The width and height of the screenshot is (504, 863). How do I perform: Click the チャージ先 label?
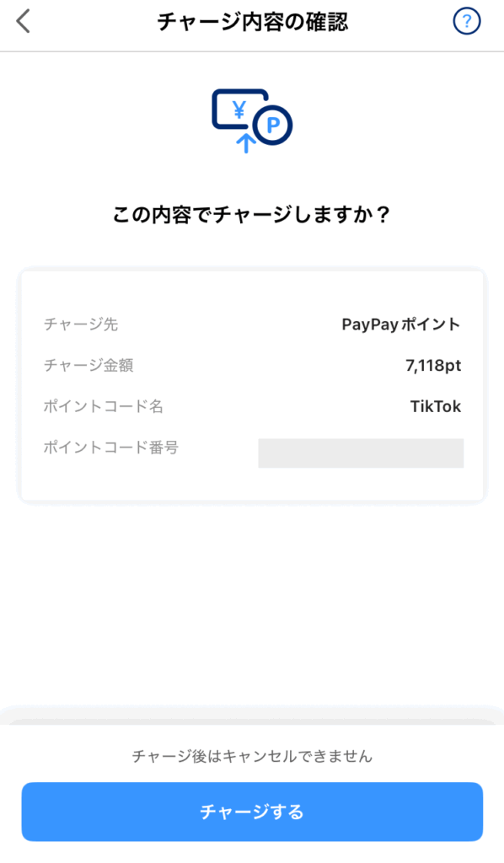81,324
